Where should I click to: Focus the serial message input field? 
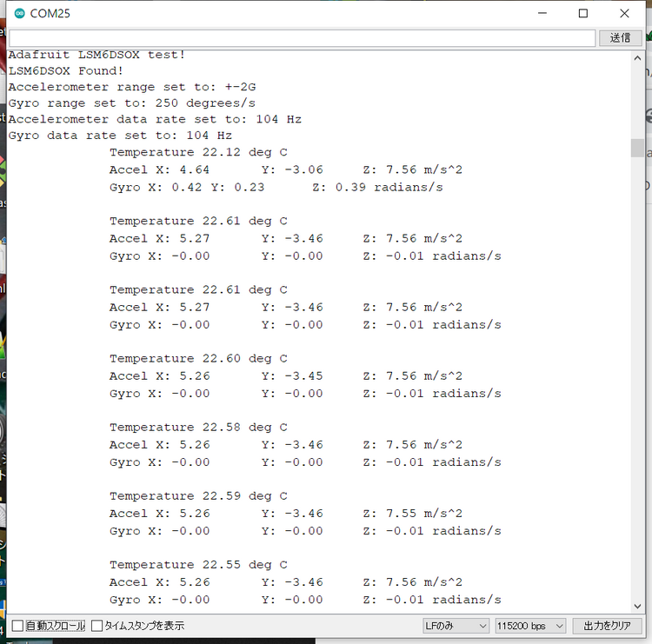tap(302, 37)
